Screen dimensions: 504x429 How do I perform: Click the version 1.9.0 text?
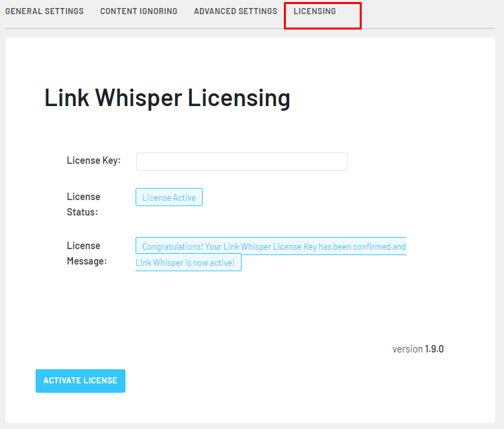[x=418, y=349]
